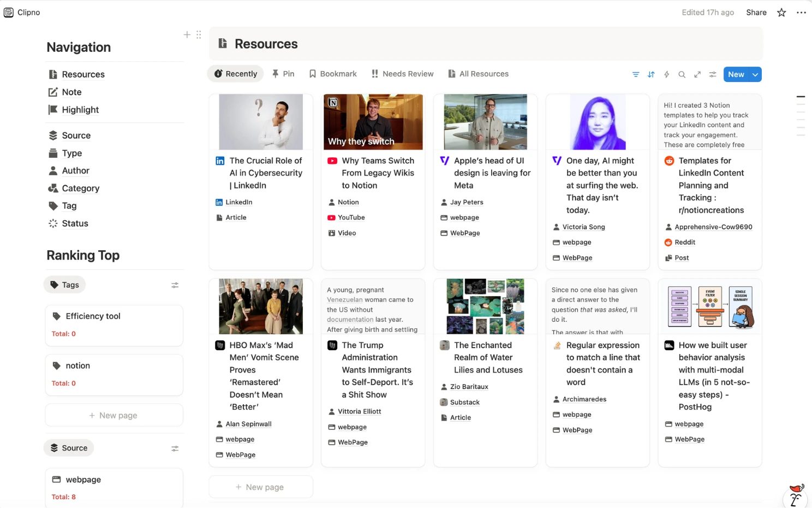Add a New page under Tags

pyautogui.click(x=114, y=415)
